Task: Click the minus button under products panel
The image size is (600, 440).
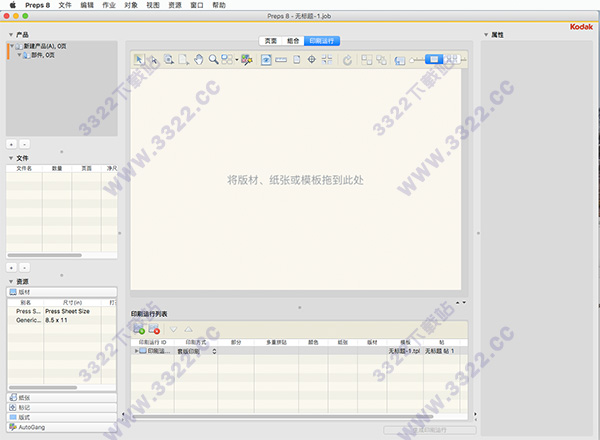Action: tap(24, 144)
